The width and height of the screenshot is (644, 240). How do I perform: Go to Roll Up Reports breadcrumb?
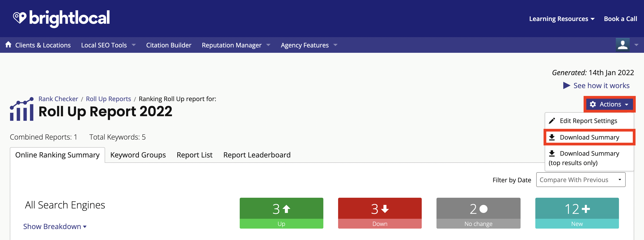click(x=108, y=99)
